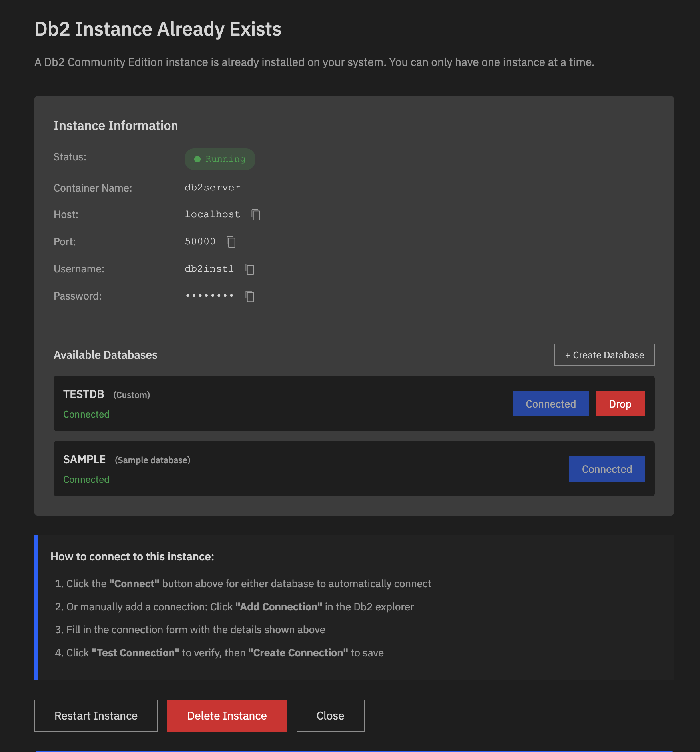Viewport: 700px width, 752px height.
Task: Drop the TESTDB database
Action: coord(620,404)
